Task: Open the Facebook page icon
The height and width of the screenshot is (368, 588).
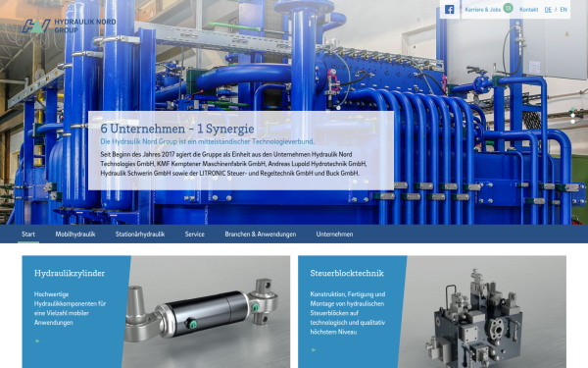Action: click(x=449, y=10)
